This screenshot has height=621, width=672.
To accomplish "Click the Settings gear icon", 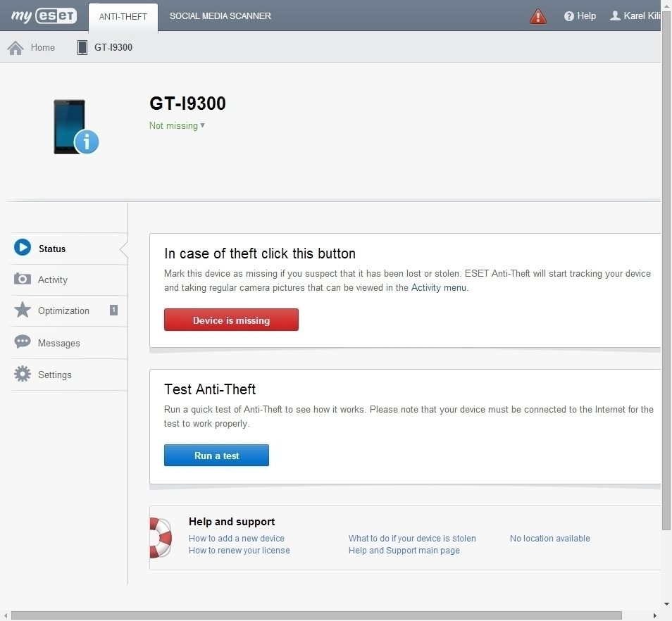I will point(23,374).
